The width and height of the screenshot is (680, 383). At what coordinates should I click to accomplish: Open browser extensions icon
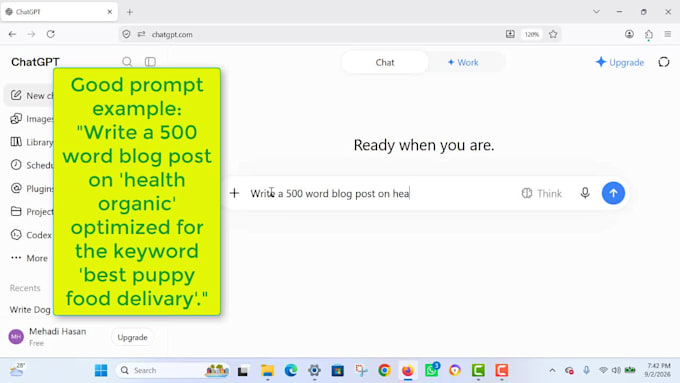point(649,34)
